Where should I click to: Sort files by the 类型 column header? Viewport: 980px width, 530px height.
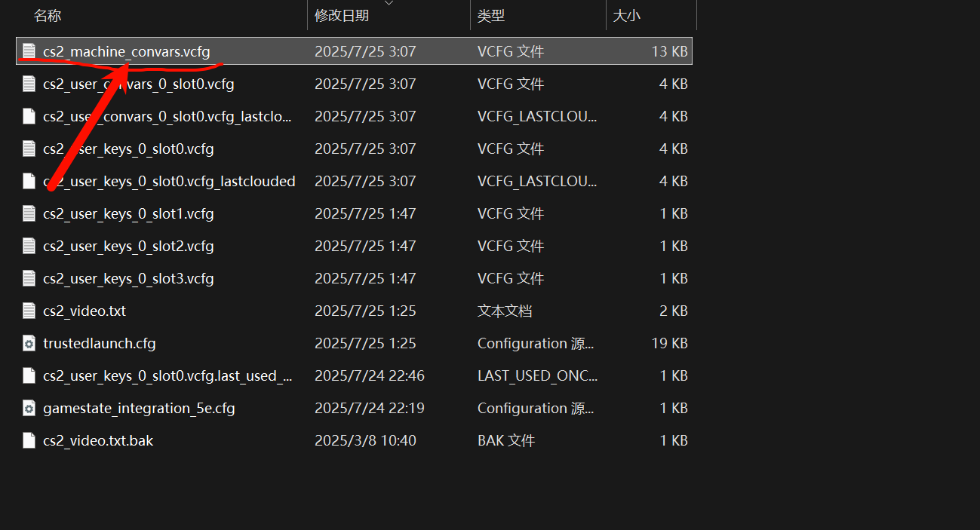point(491,15)
